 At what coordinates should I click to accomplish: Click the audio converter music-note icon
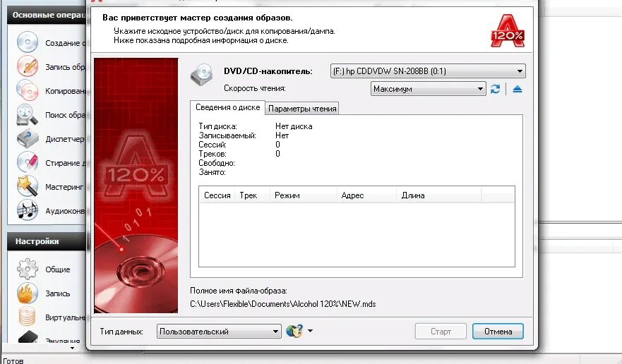[28, 210]
